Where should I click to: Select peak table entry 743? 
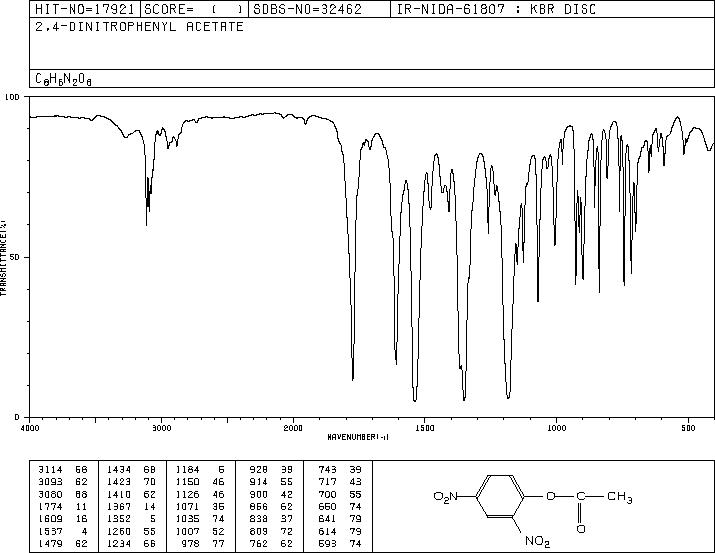(x=340, y=470)
